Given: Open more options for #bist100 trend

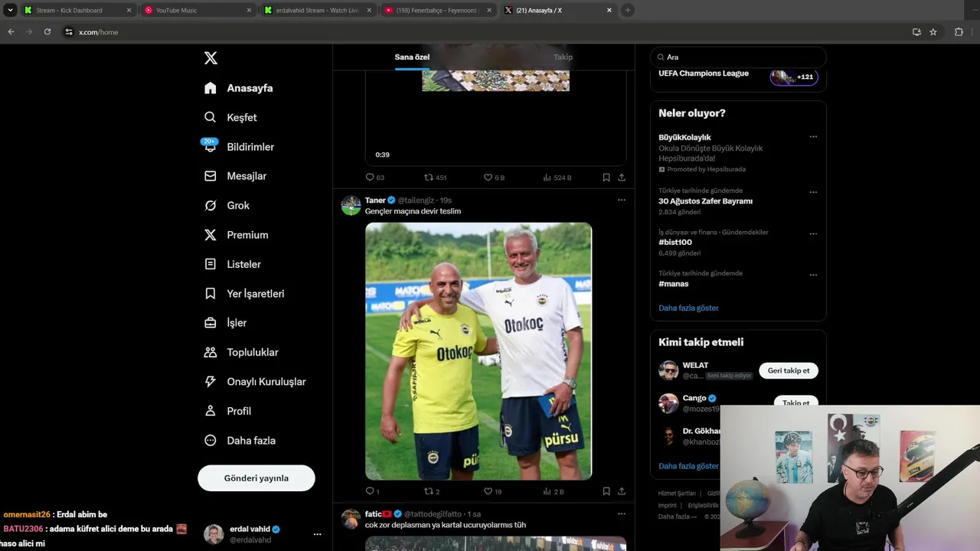Looking at the screenshot, I should coord(813,233).
